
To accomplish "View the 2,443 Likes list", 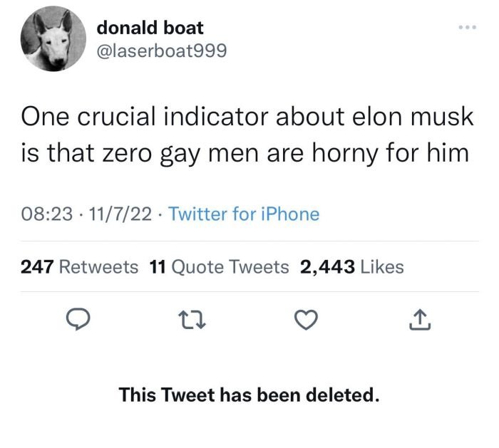I will 352,267.
